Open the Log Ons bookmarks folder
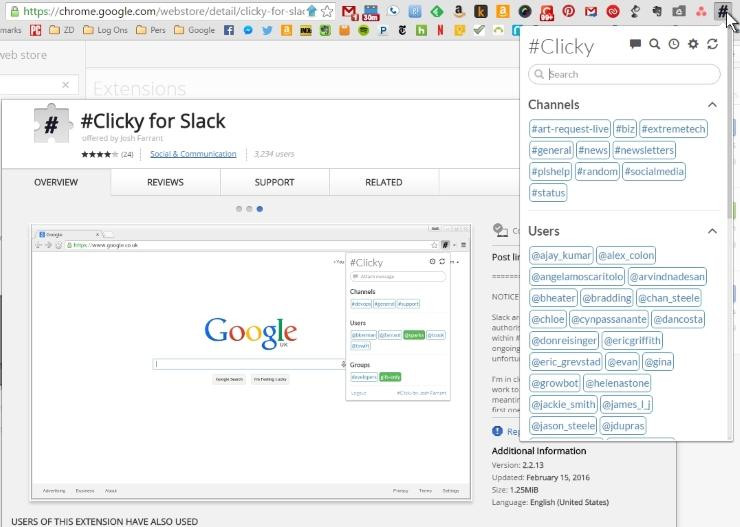Viewport: 740px width, 527px height. pyautogui.click(x=105, y=30)
